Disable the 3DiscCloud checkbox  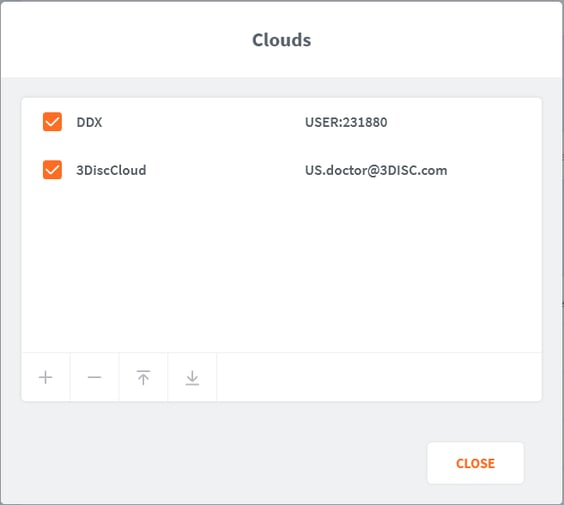click(x=52, y=170)
